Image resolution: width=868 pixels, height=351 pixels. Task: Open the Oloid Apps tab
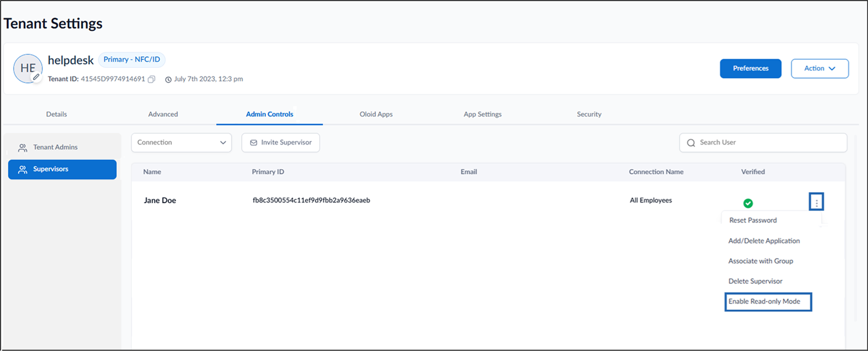[x=376, y=114]
